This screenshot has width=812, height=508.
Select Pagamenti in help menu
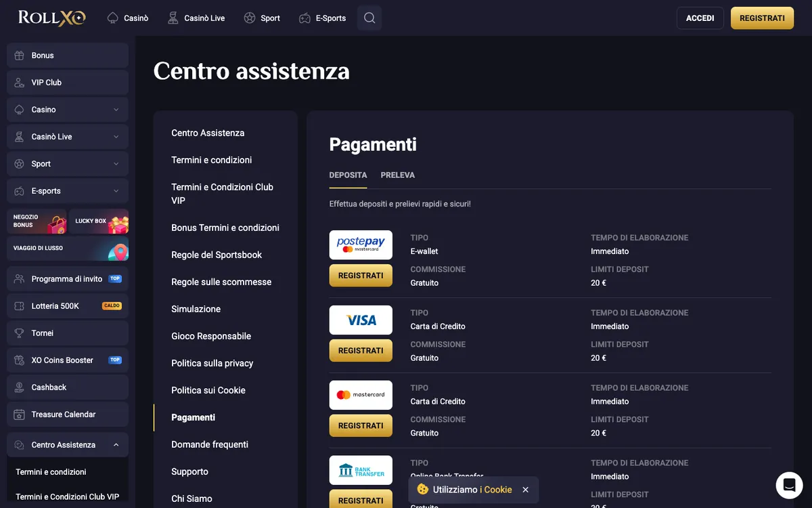[194, 417]
